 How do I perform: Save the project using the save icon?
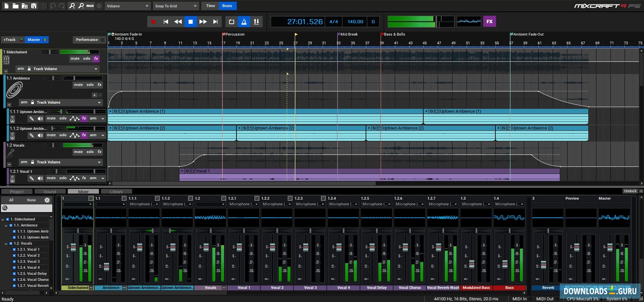(34, 6)
